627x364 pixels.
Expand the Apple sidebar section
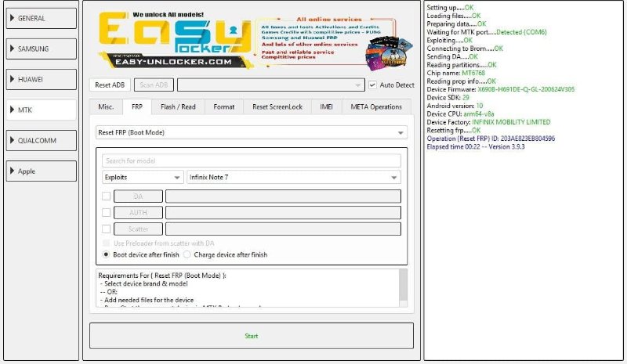[42, 171]
